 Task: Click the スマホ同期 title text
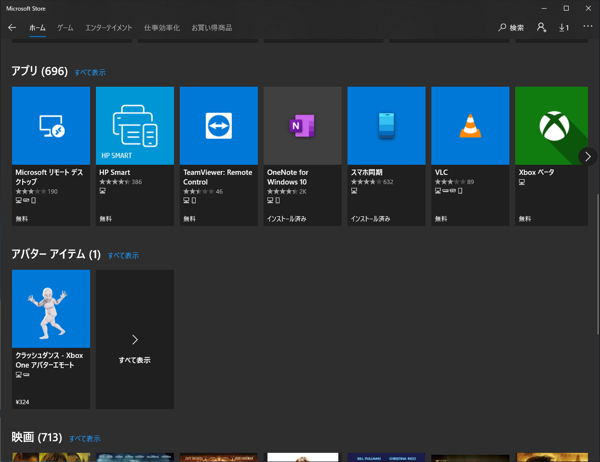(x=367, y=172)
